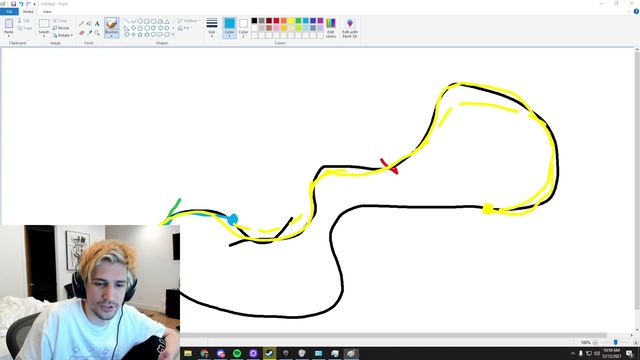
Task: Click the Brushes tool icon
Action: point(111,24)
